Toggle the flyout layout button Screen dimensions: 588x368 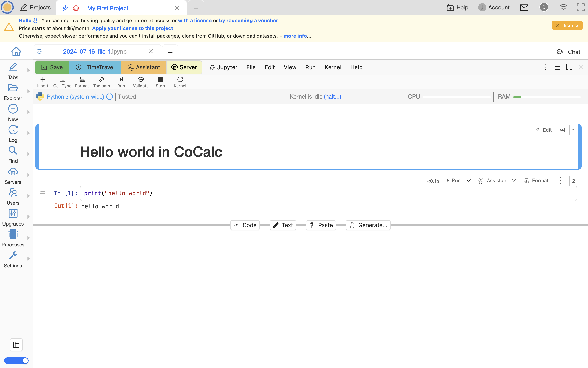tap(16, 345)
